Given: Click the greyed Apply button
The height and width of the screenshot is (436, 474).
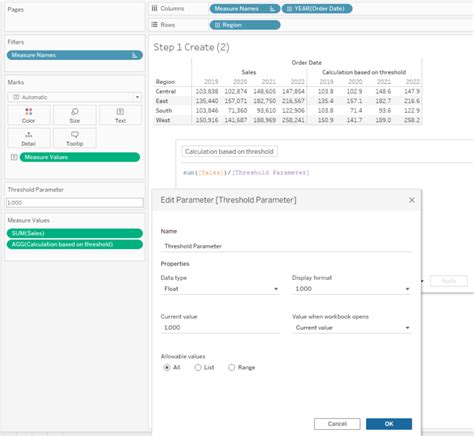Looking at the screenshot, I should (x=449, y=281).
